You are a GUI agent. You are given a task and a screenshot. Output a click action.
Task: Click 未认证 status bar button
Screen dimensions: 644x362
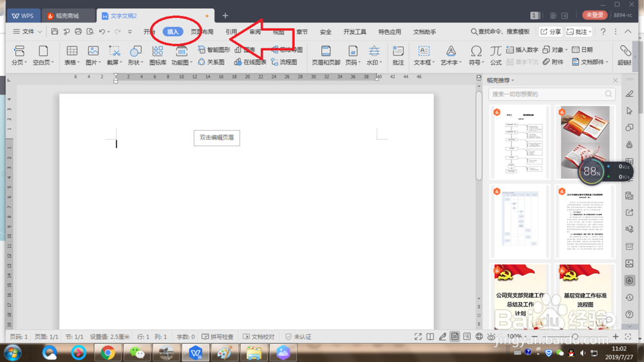(298, 336)
